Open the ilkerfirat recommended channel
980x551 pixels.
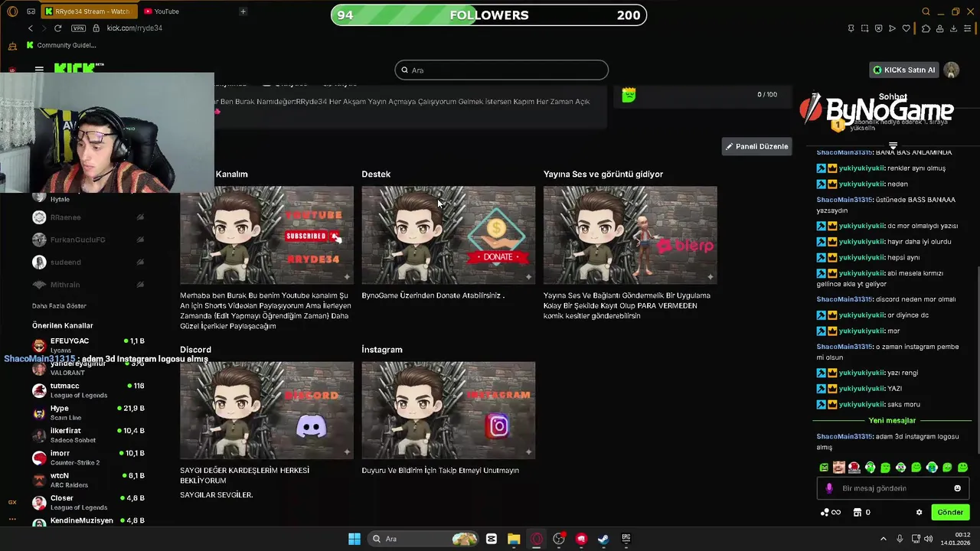(x=88, y=435)
